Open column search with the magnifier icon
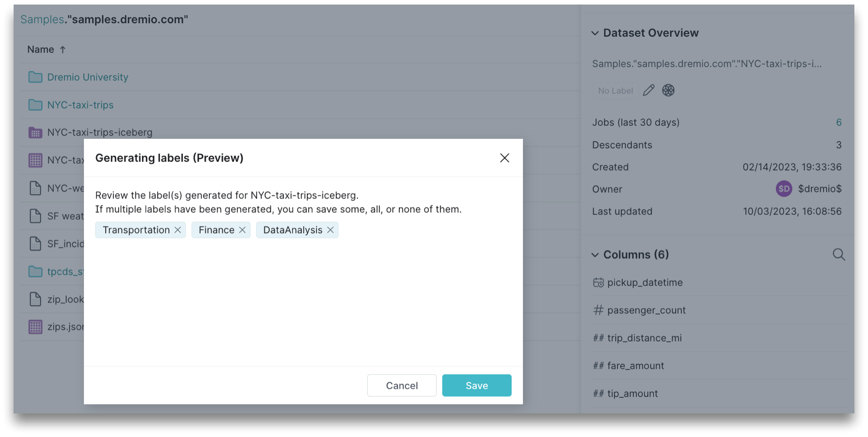Screen dimensions: 868x437 point(838,254)
